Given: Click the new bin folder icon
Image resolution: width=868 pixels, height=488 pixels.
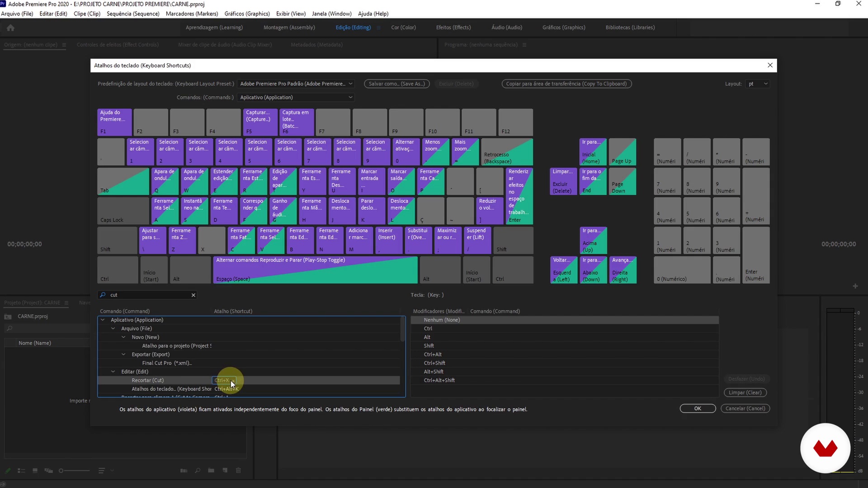Looking at the screenshot, I should (x=211, y=470).
